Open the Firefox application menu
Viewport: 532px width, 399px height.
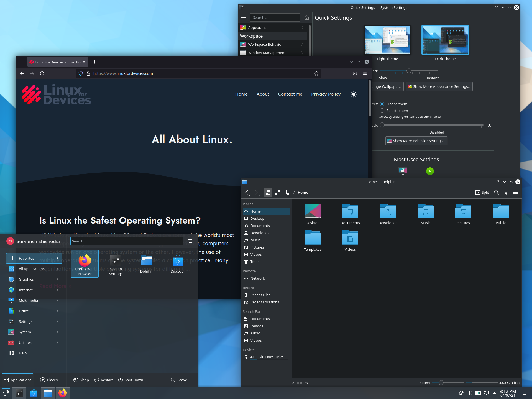(365, 73)
